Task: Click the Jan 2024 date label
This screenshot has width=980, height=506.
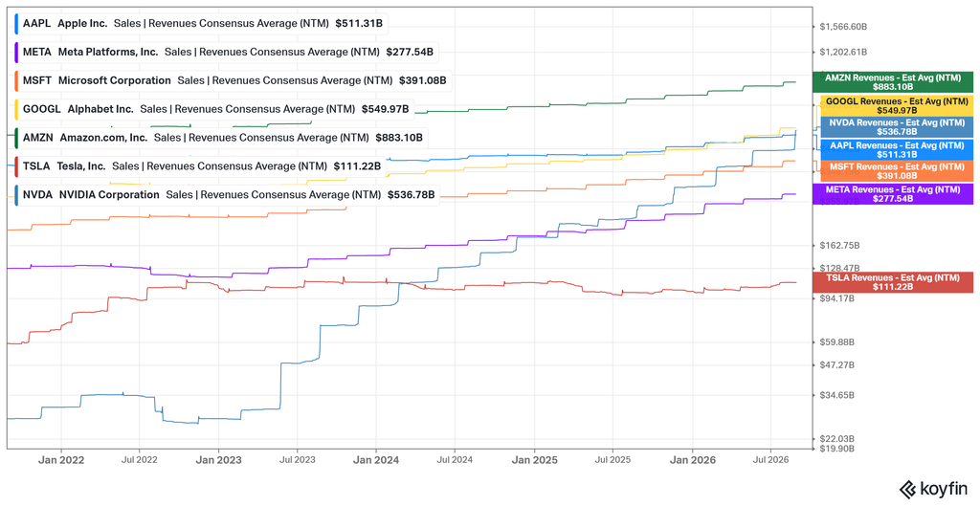Action: (375, 460)
